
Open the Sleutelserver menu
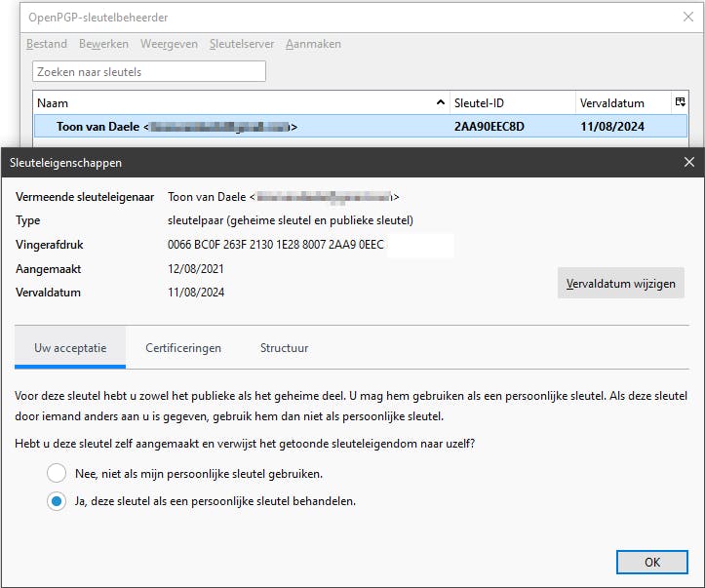coord(241,44)
